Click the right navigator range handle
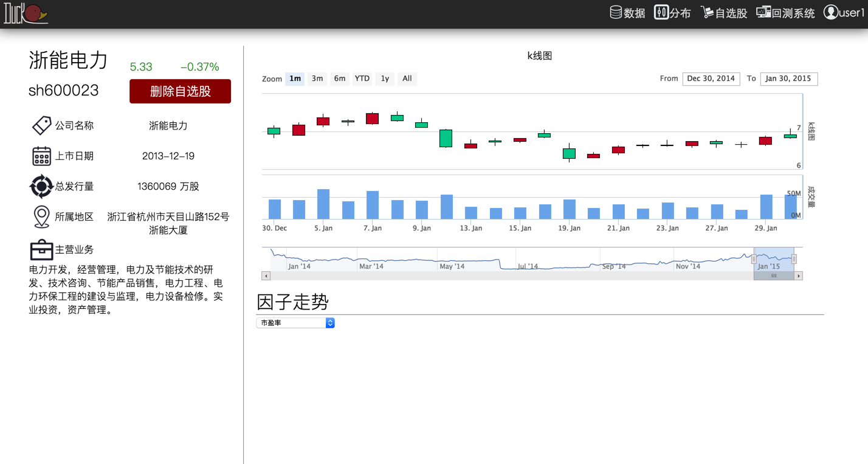The height and width of the screenshot is (464, 868). [x=794, y=259]
